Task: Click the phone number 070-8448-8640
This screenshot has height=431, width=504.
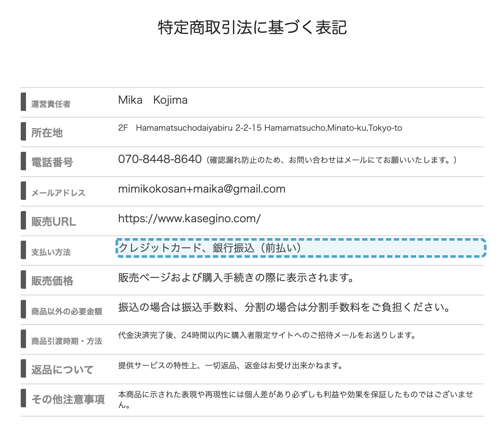Action: point(160,159)
